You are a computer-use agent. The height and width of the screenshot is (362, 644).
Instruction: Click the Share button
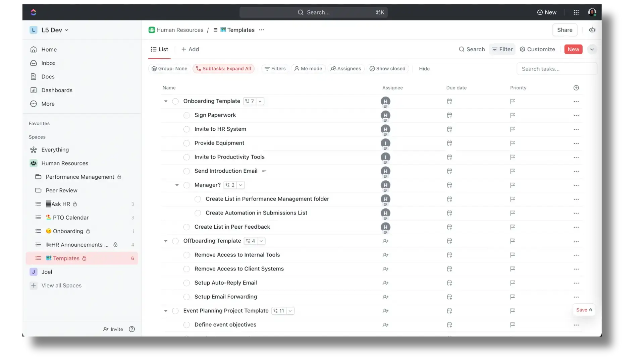[565, 30]
